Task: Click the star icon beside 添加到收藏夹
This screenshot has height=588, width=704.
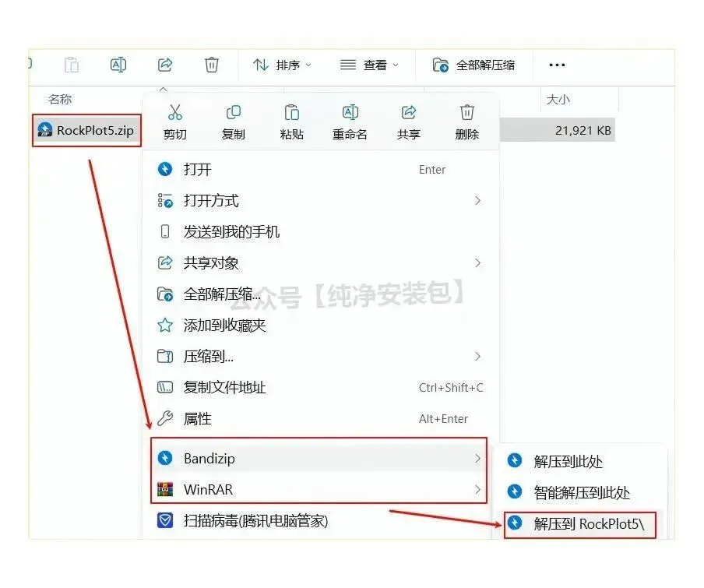Action: pos(165,325)
